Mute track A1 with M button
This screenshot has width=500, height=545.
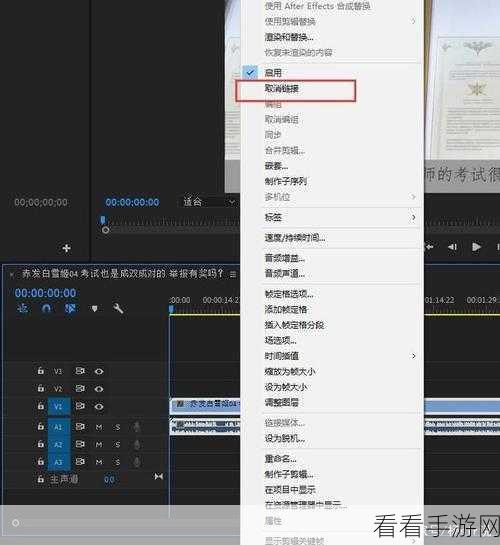click(x=99, y=427)
